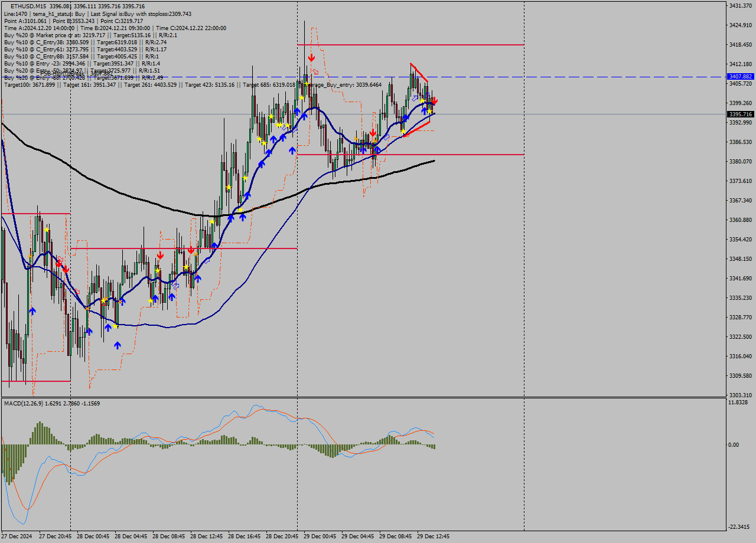Image resolution: width=756 pixels, height=543 pixels.
Task: Click the '29 Dec 08:45' time label
Action: click(x=396, y=537)
